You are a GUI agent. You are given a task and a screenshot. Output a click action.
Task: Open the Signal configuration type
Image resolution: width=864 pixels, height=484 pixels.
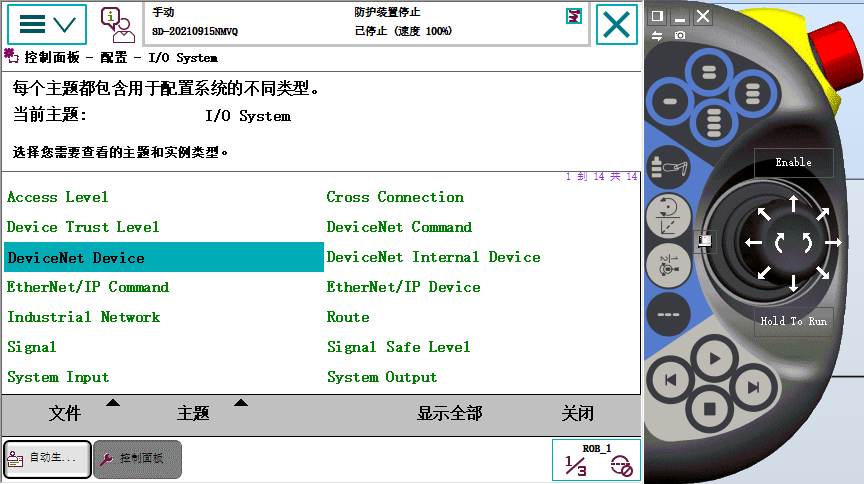tap(31, 347)
